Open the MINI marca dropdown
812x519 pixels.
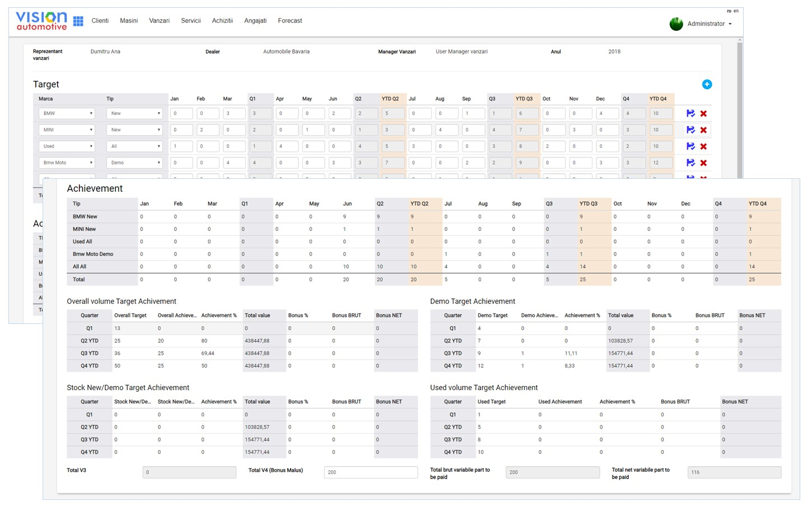pos(67,129)
